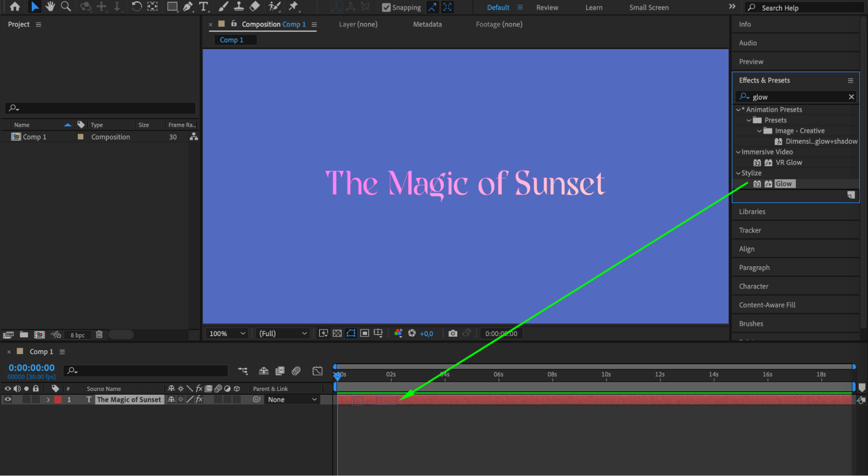The height and width of the screenshot is (476, 868).
Task: Click the red layer label color swatch
Action: coord(58,399)
